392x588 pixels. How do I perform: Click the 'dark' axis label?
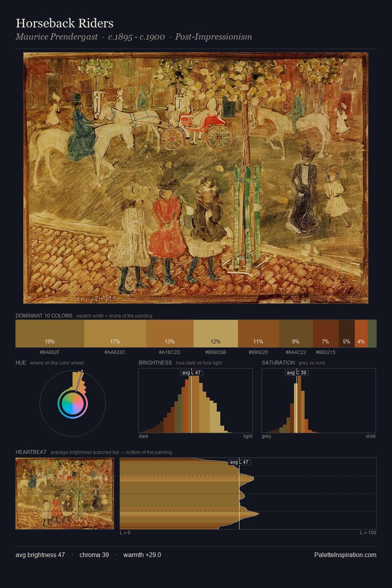[143, 436]
